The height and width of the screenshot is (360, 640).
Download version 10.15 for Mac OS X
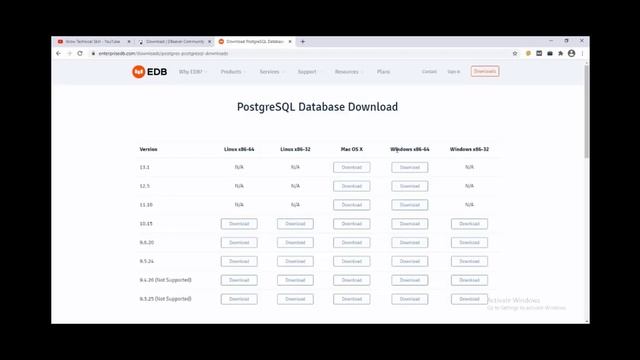click(351, 224)
